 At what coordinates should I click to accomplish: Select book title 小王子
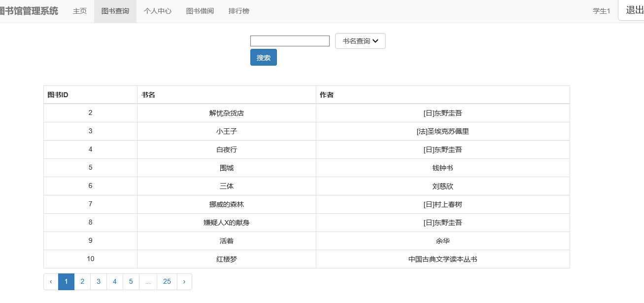tap(227, 131)
